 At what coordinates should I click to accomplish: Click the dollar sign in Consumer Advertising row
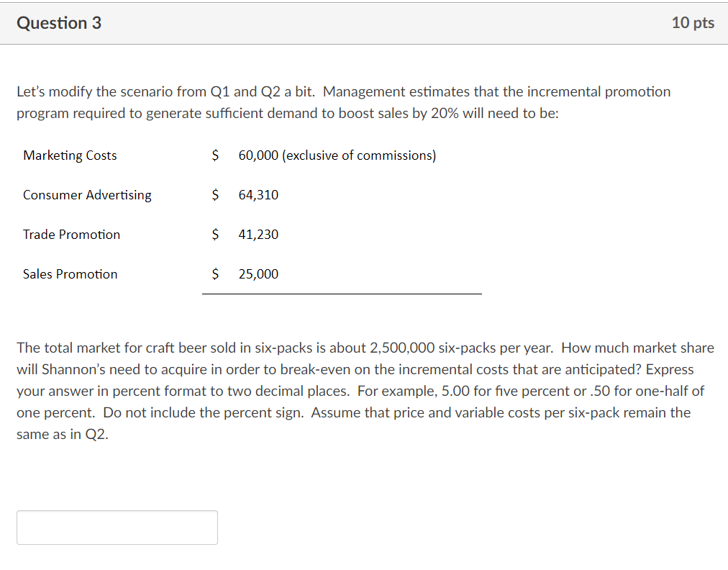point(214,195)
